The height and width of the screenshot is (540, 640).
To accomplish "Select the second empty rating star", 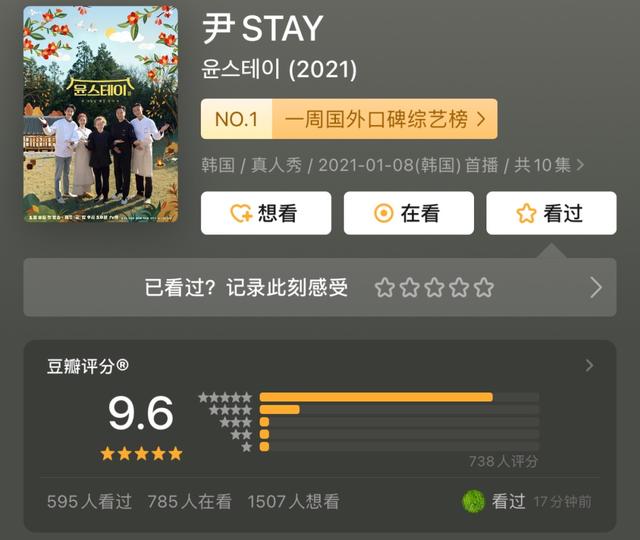I will pos(409,287).
